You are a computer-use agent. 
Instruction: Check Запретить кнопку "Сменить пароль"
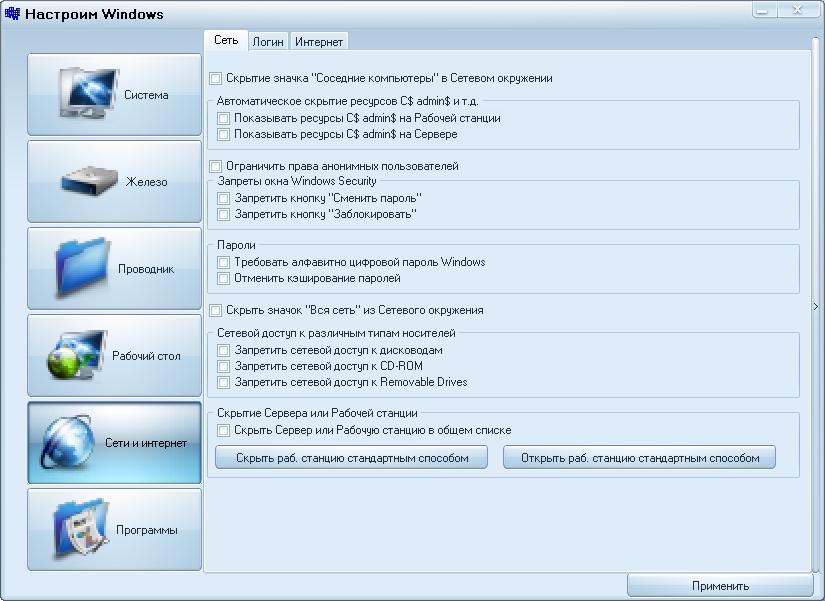(x=223, y=198)
